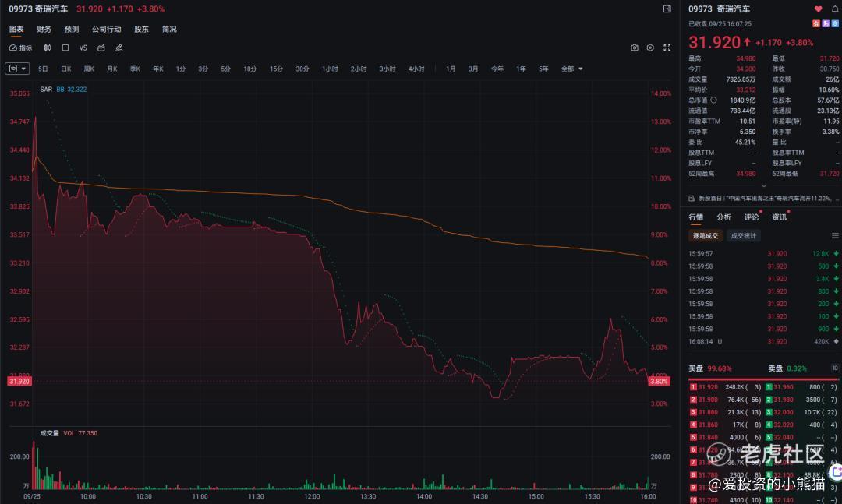The width and height of the screenshot is (842, 504).
Task: Click the SAR indicator label on chart
Action: pyautogui.click(x=46, y=89)
